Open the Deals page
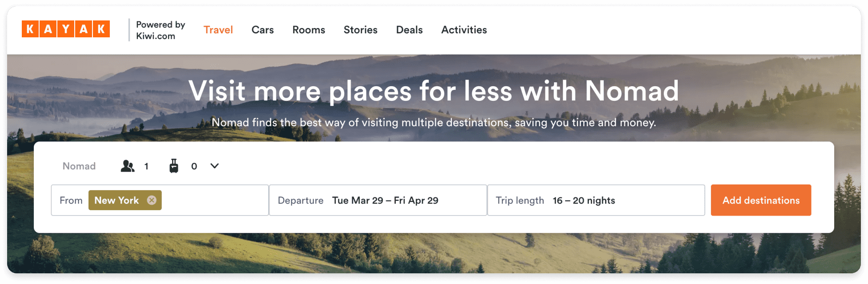This screenshot has width=868, height=284. tap(410, 30)
